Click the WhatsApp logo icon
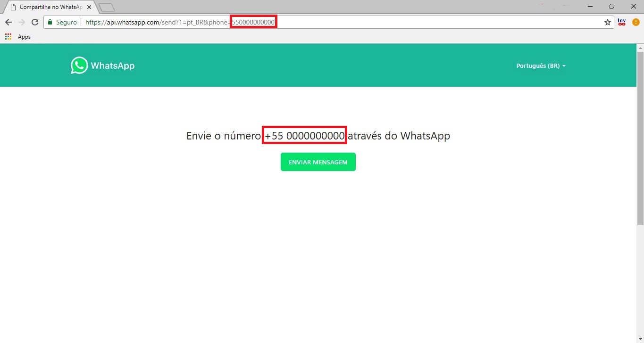Screen dimensions: 644x343 [79, 65]
